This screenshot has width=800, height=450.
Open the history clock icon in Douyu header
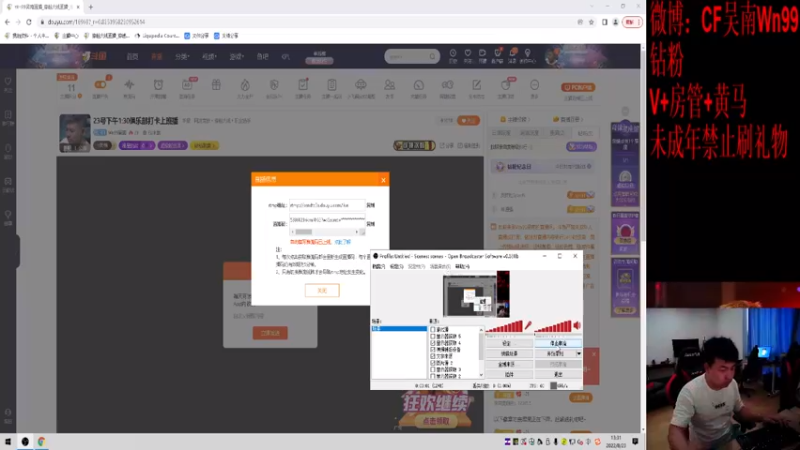(x=453, y=53)
